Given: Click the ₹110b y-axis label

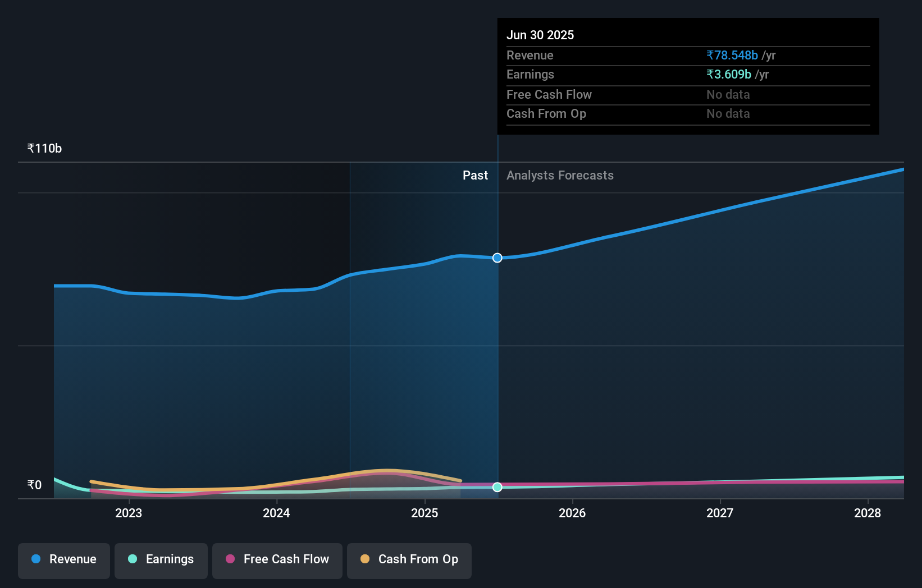Looking at the screenshot, I should click(x=44, y=149).
